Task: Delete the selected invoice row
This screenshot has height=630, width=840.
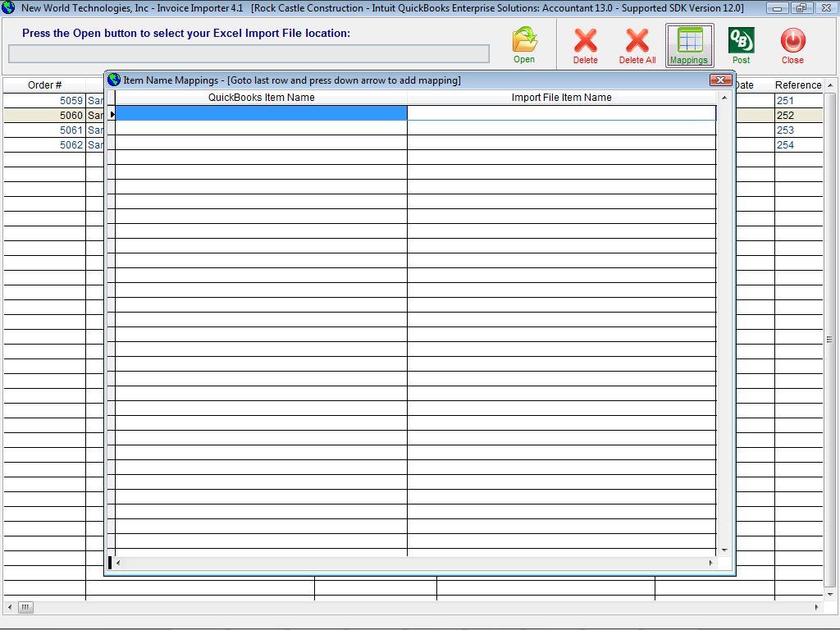Action: click(585, 46)
